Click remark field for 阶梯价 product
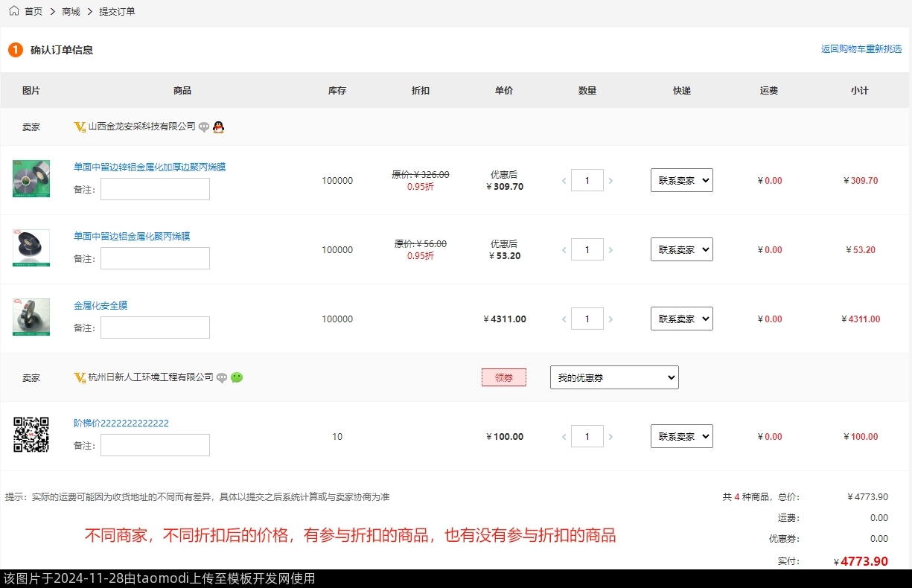Image resolution: width=912 pixels, height=588 pixels. [x=155, y=445]
